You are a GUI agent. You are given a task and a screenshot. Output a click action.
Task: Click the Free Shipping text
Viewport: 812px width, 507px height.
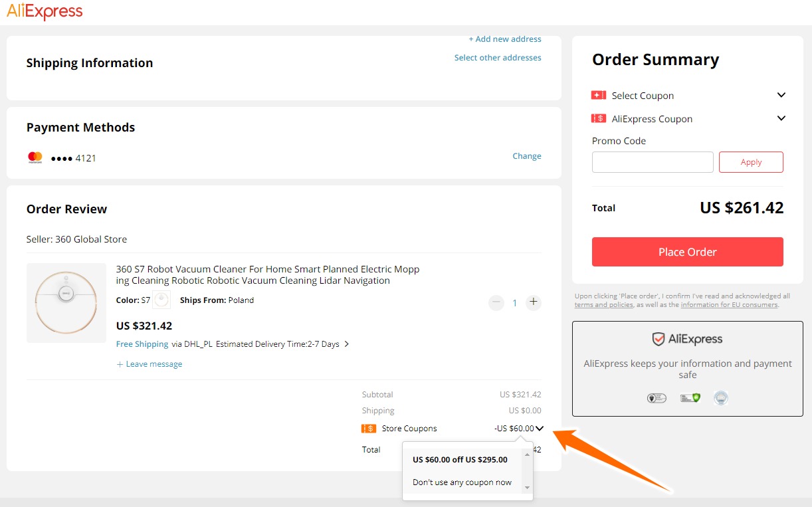(x=142, y=344)
